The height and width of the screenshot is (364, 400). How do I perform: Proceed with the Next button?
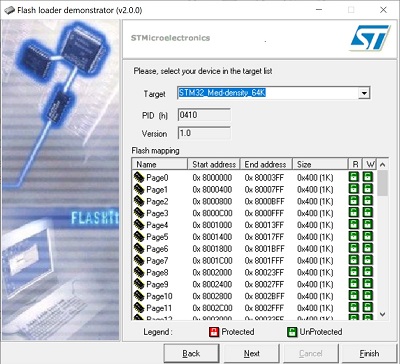pyautogui.click(x=252, y=353)
